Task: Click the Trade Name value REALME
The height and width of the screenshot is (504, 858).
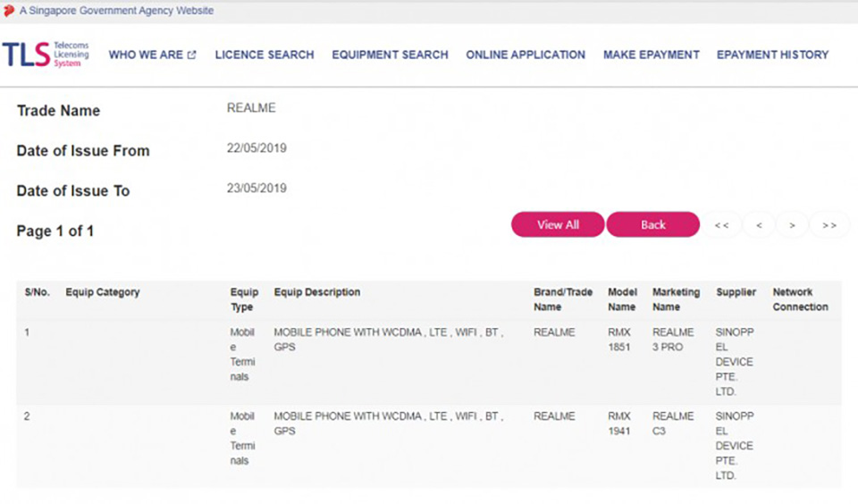Action: (251, 108)
